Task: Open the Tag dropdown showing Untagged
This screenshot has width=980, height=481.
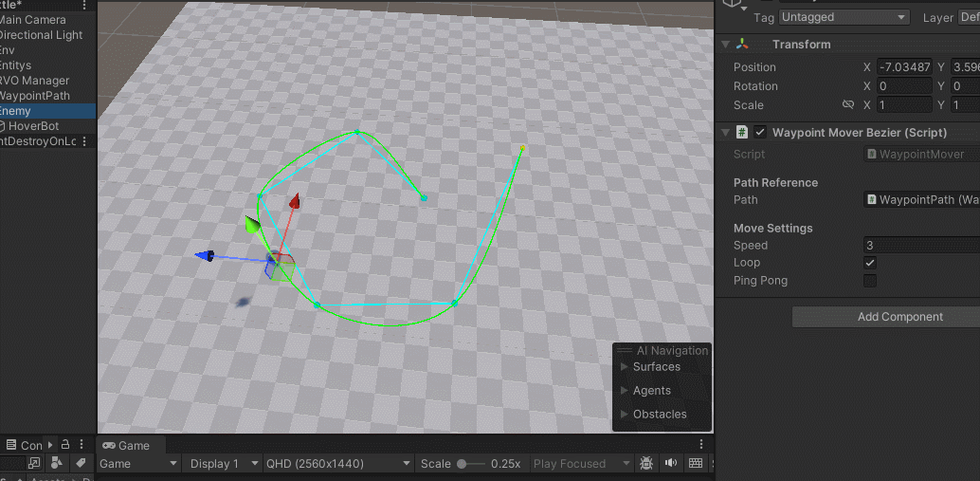Action: (844, 17)
